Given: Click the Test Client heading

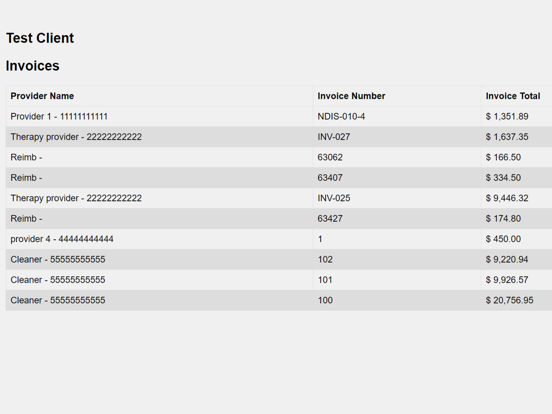Looking at the screenshot, I should pyautogui.click(x=40, y=38).
